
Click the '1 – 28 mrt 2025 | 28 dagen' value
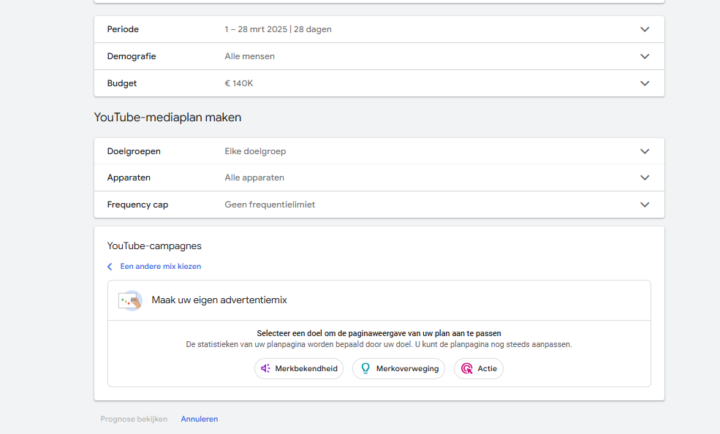tap(278, 29)
